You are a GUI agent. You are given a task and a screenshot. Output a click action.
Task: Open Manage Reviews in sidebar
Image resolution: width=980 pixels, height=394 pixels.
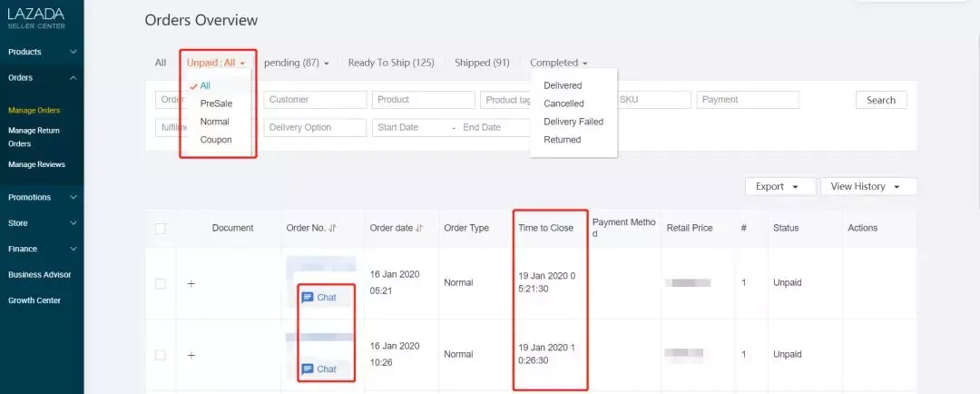pos(37,164)
